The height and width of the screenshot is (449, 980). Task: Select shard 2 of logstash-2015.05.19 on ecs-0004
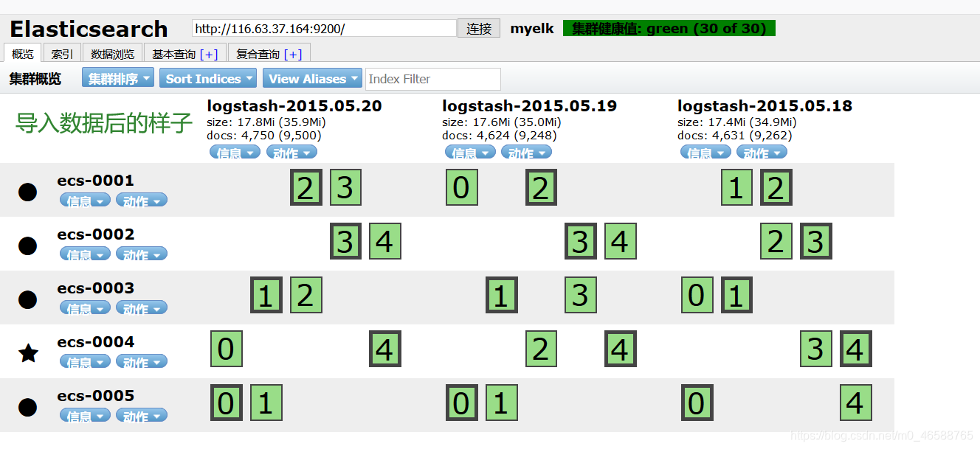coord(541,349)
